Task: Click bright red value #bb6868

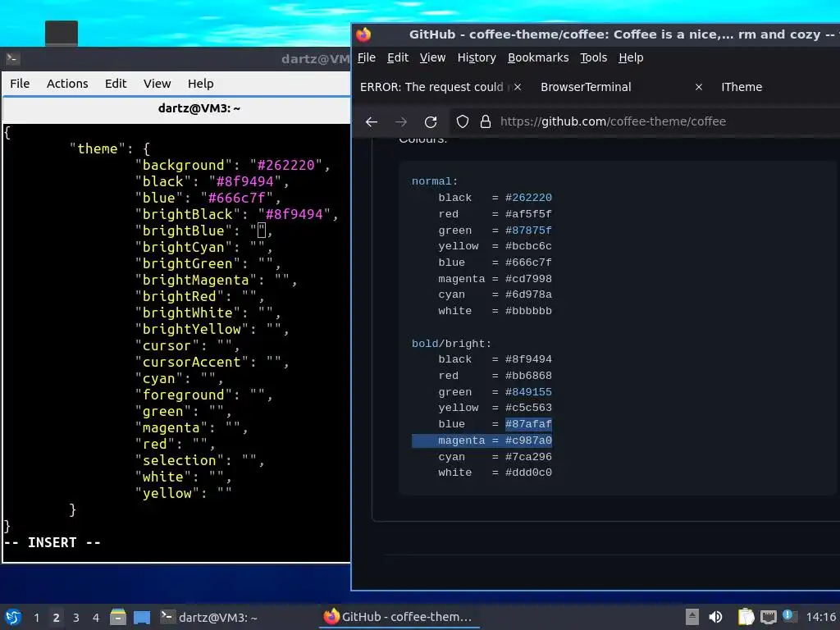Action: pos(528,376)
